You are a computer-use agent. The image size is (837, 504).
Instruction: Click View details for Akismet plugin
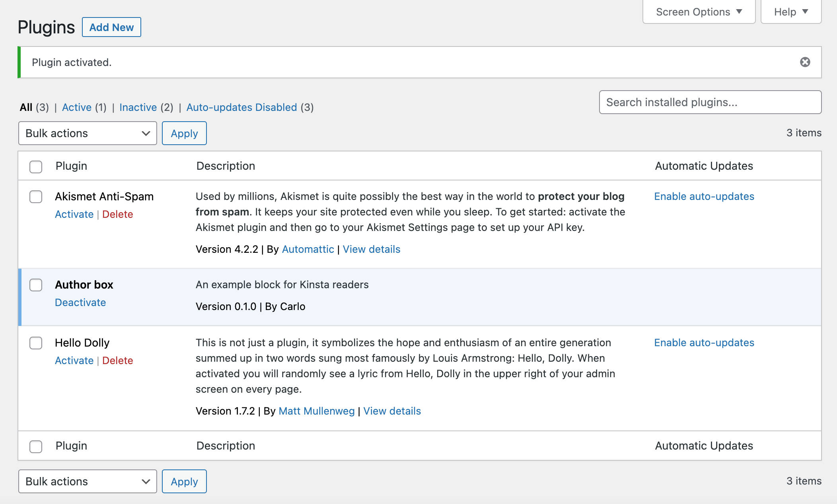pyautogui.click(x=371, y=248)
